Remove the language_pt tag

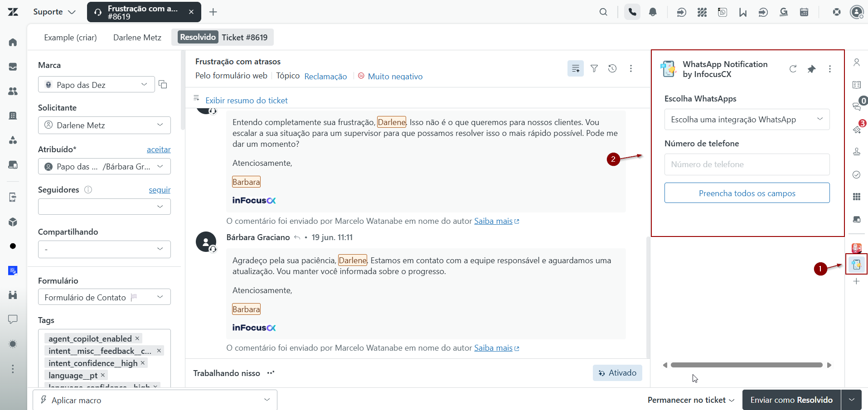coord(103,375)
